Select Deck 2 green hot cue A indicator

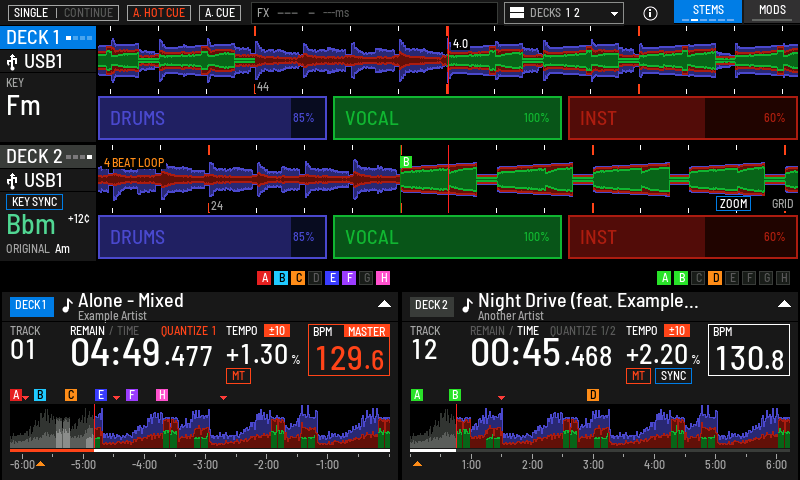[x=664, y=278]
